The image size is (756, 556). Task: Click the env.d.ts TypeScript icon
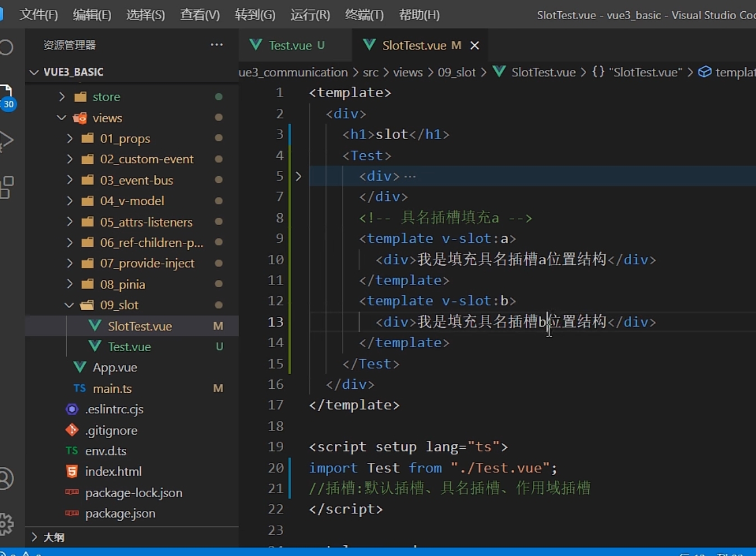pyautogui.click(x=72, y=451)
